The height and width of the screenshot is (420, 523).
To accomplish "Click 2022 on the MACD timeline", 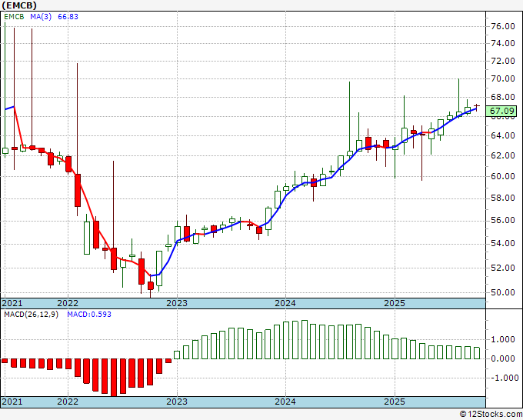I will (x=68, y=402).
